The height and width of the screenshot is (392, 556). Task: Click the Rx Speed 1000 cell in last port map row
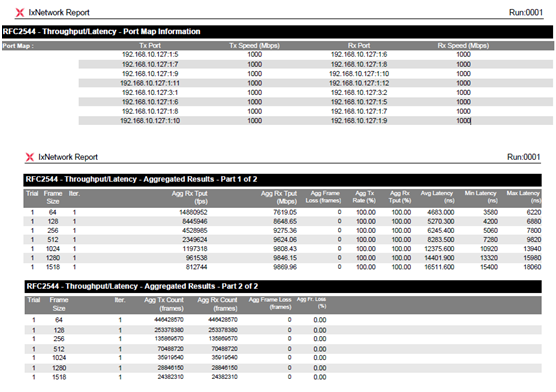463,121
